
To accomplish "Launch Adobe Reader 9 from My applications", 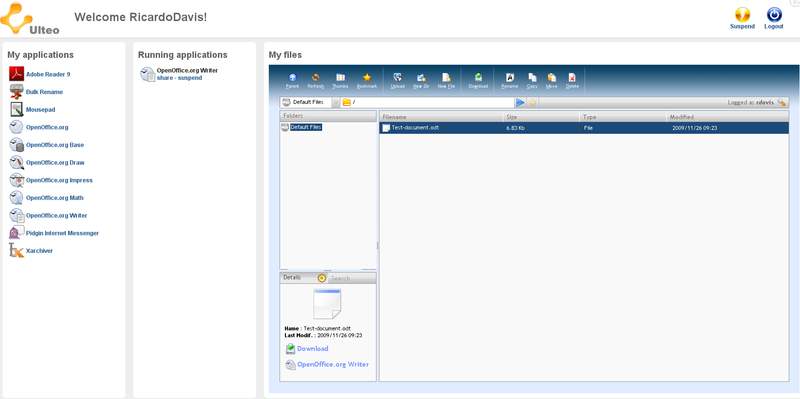I will pos(48,74).
